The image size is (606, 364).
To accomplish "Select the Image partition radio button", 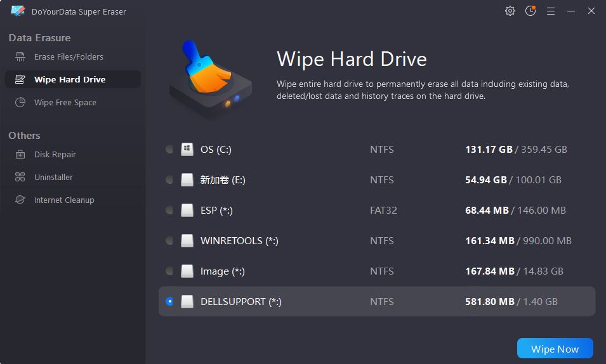I will click(x=169, y=271).
